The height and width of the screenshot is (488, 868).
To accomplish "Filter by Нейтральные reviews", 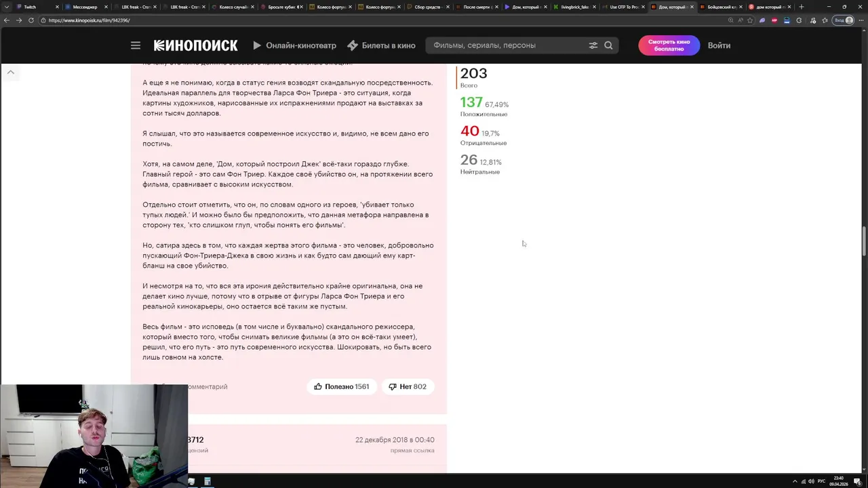I will click(480, 171).
